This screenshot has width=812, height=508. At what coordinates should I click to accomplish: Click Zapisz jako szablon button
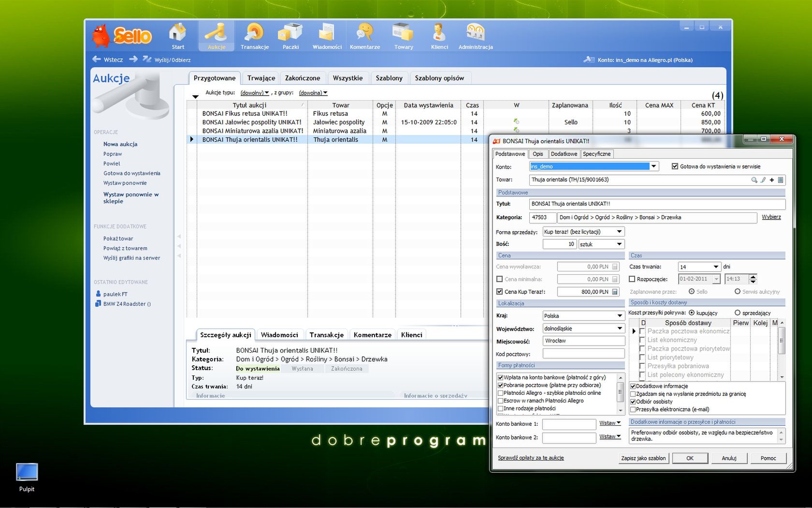point(643,458)
